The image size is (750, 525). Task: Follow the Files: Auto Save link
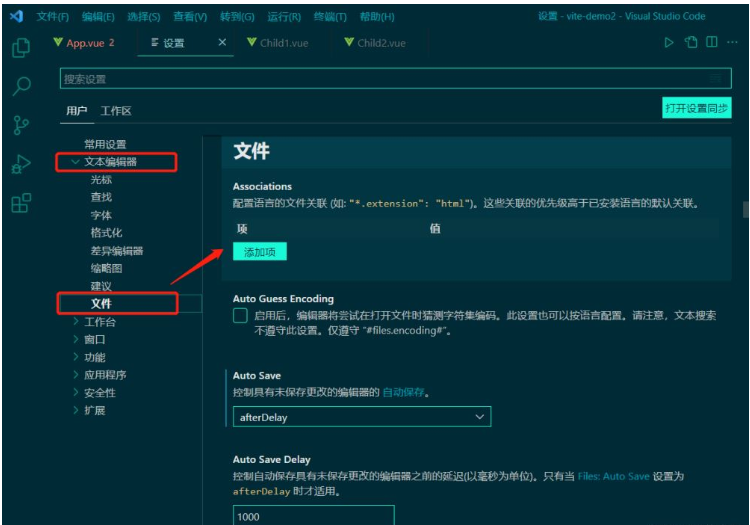tap(613, 476)
